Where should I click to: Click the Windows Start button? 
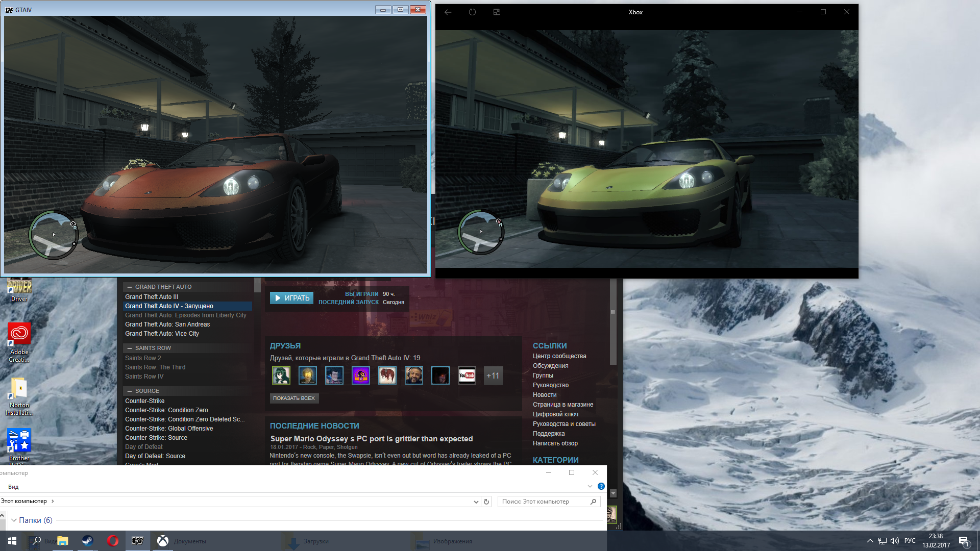12,541
